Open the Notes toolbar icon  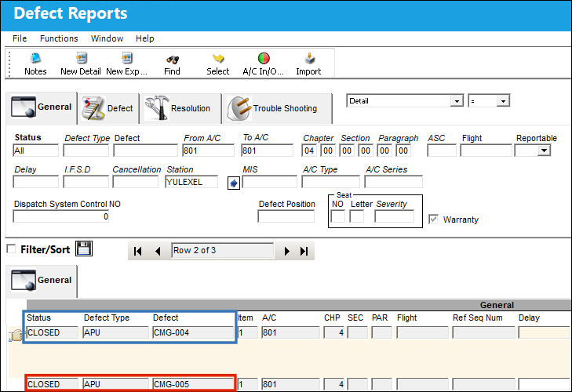point(35,64)
